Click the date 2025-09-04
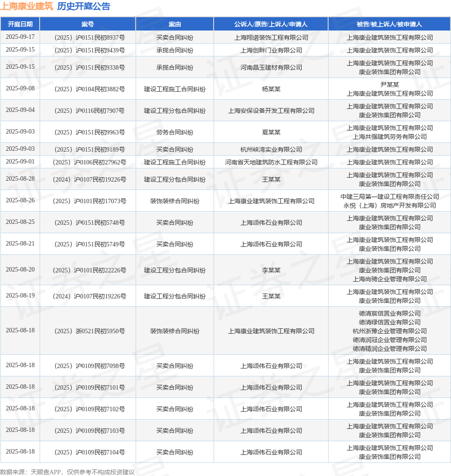 tap(20, 110)
